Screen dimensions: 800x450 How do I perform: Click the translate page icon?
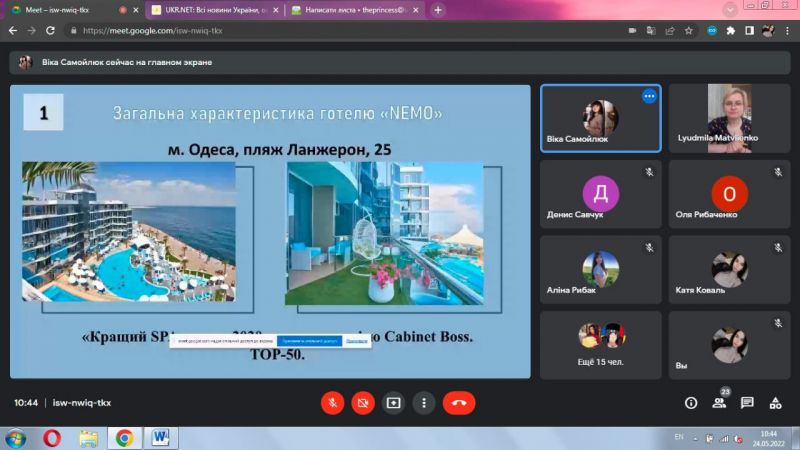tap(651, 31)
